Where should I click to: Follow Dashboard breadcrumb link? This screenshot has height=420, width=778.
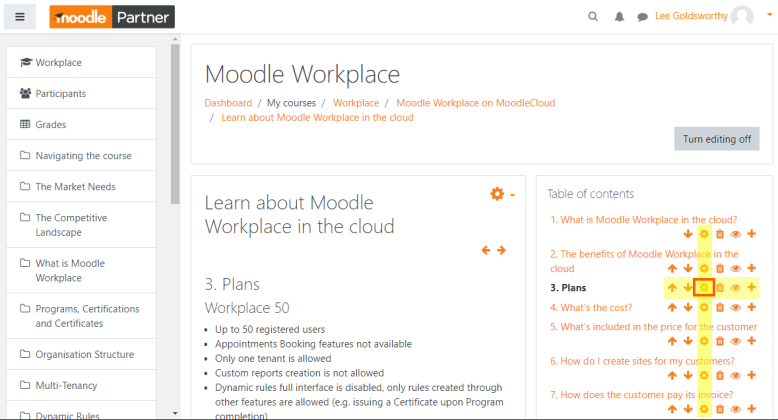228,103
